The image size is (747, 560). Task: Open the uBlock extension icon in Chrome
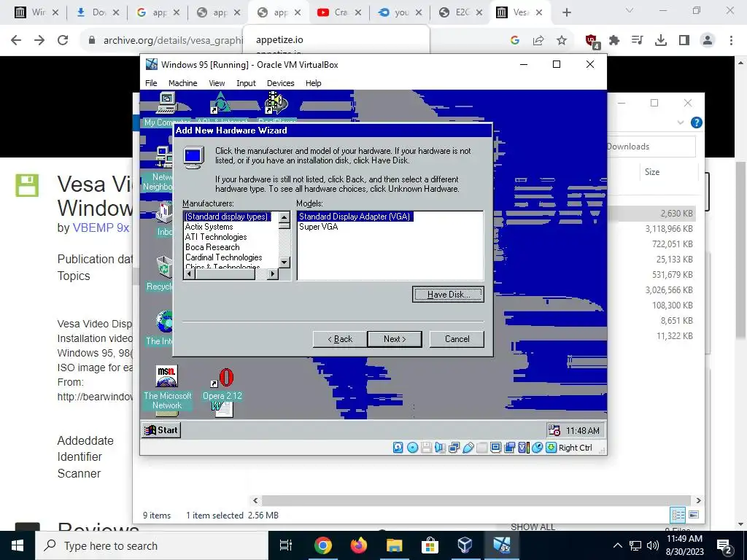(x=592, y=41)
